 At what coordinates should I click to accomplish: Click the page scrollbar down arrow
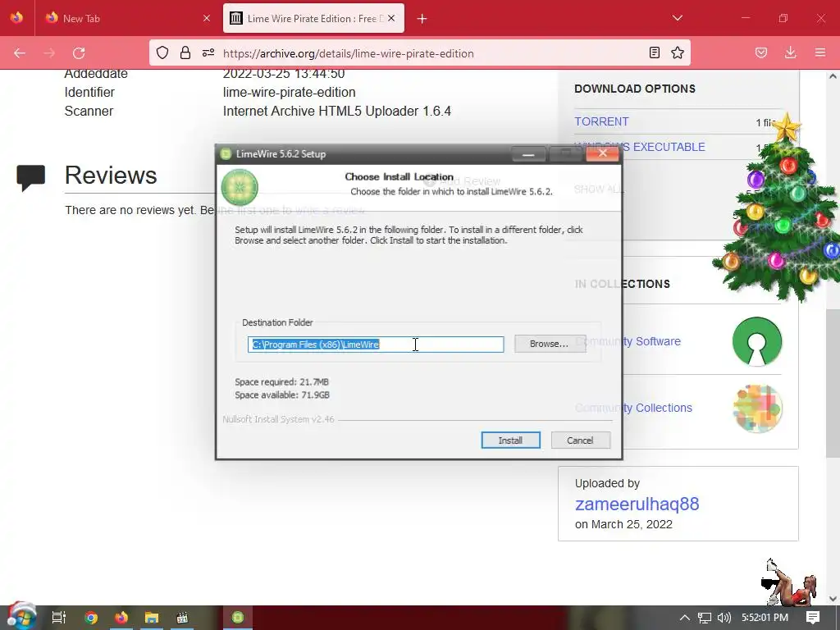[x=833, y=599]
